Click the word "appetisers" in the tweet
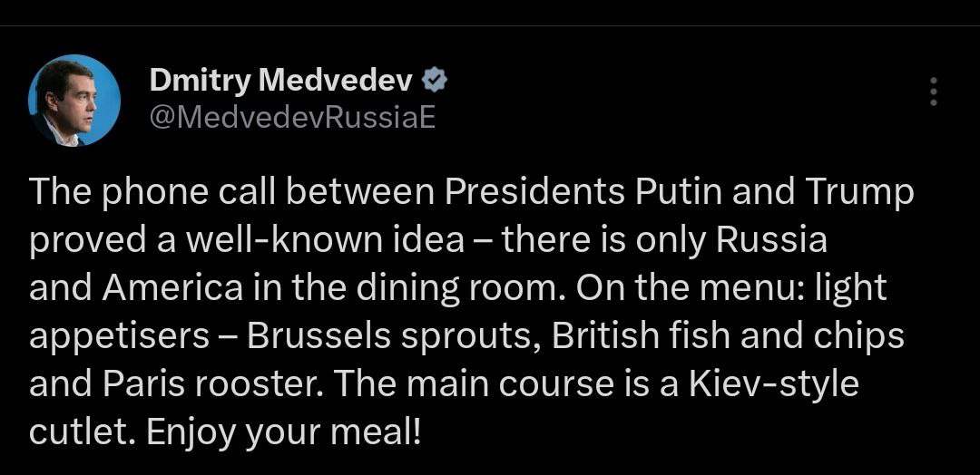 tap(119, 335)
